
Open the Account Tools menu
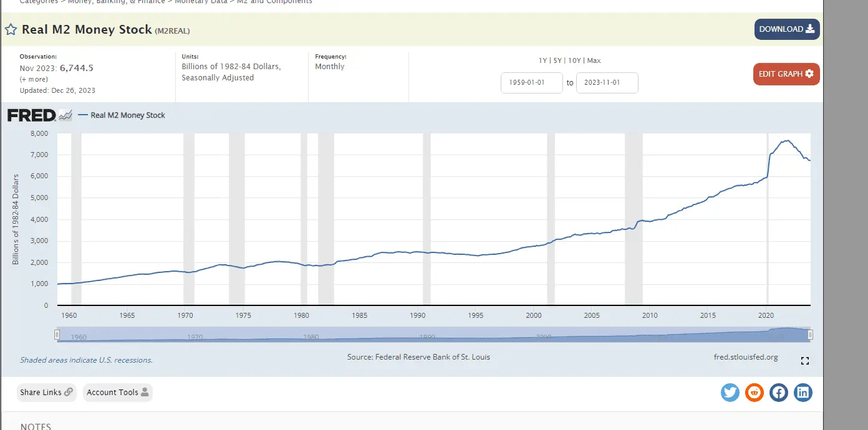click(x=117, y=393)
